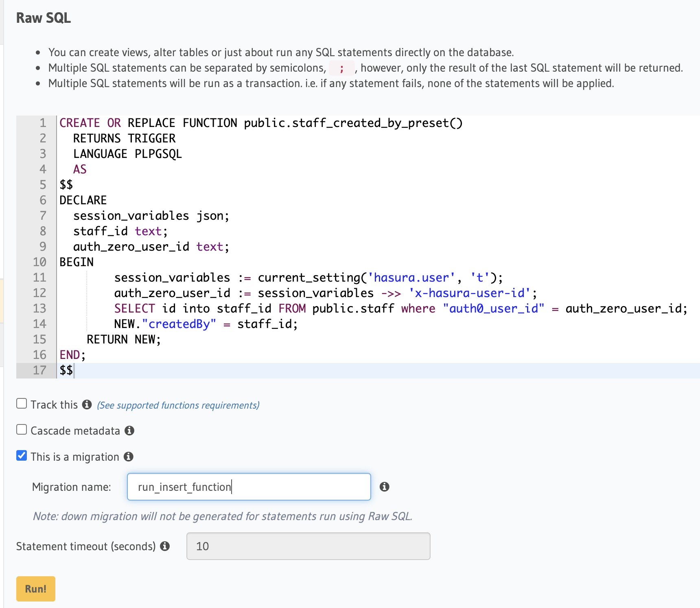Viewport: 700px width, 608px height.
Task: Click the "createdBy" identifier on line 14
Action: click(179, 324)
